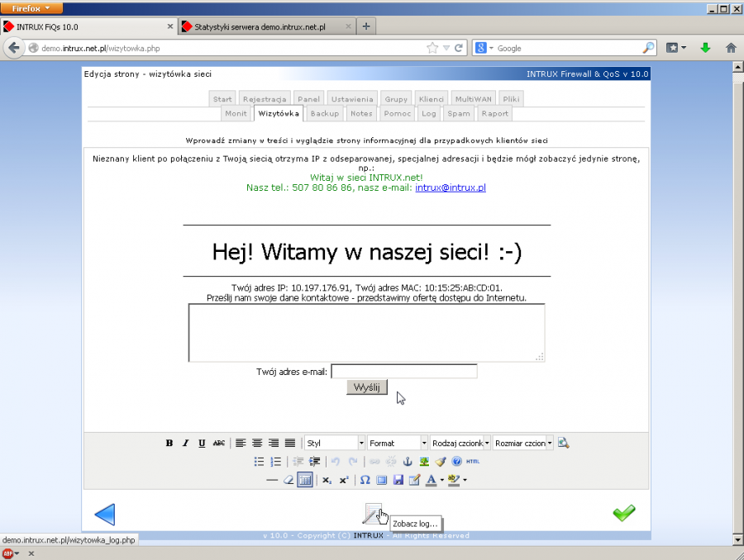Remove formatting with the eraser icon
Screen dimensions: 744x560
coord(288,480)
